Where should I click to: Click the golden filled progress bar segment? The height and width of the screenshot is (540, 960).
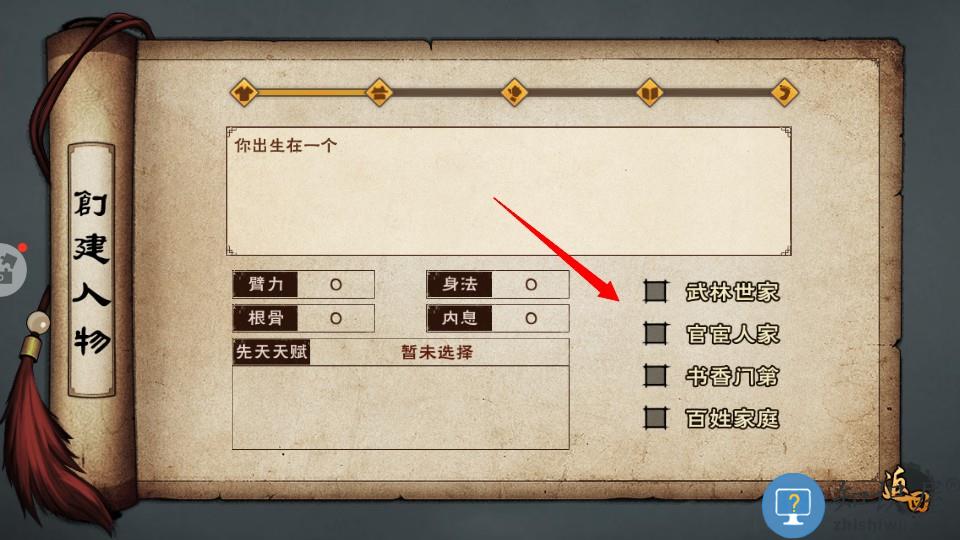pos(312,93)
